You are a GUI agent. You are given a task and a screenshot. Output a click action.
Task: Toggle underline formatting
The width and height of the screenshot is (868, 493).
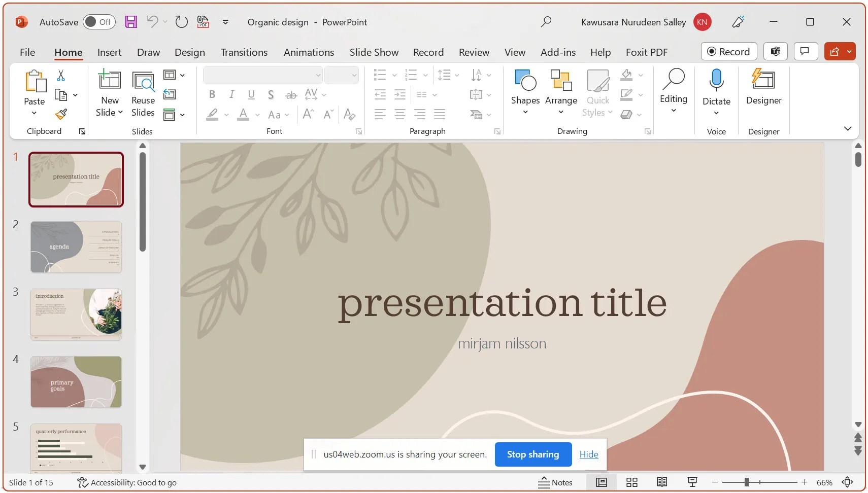tap(251, 94)
